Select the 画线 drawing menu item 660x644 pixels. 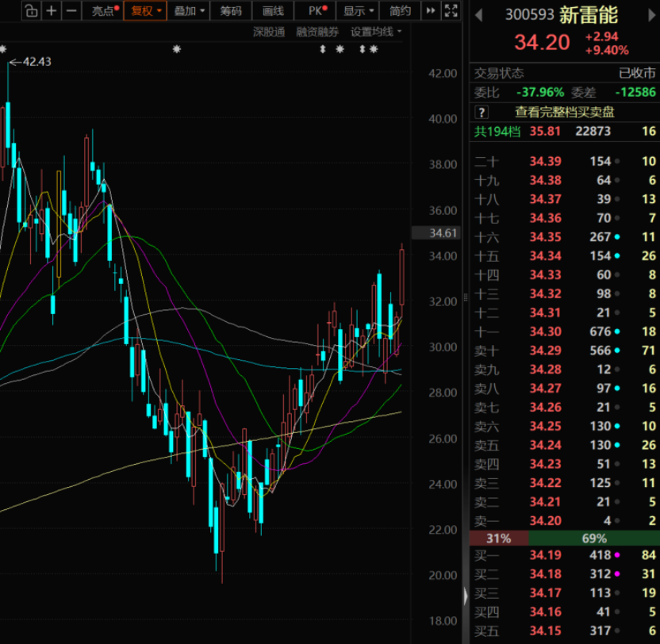click(x=273, y=11)
